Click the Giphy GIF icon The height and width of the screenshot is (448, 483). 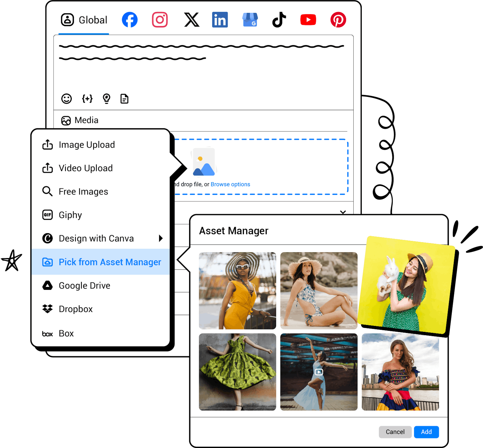pos(48,215)
